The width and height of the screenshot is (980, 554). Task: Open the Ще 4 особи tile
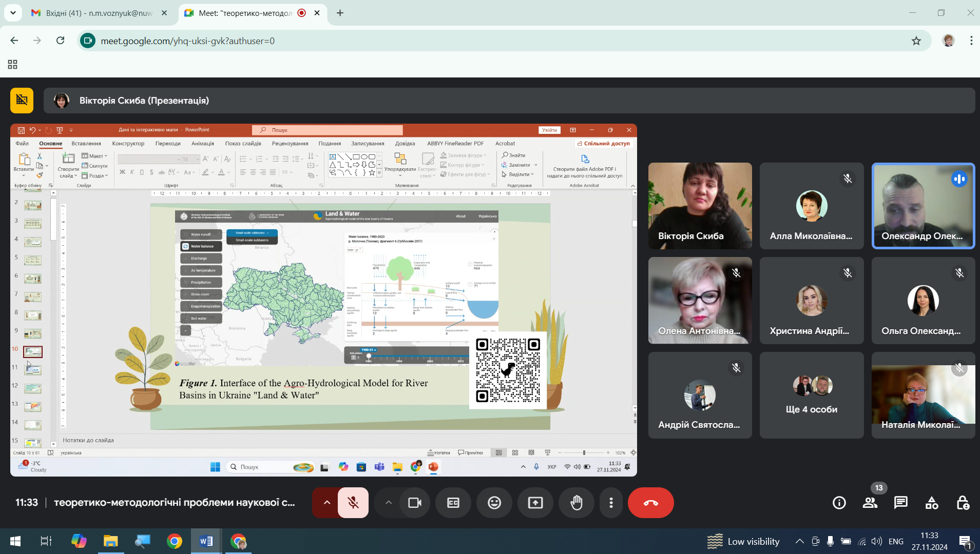pyautogui.click(x=812, y=395)
